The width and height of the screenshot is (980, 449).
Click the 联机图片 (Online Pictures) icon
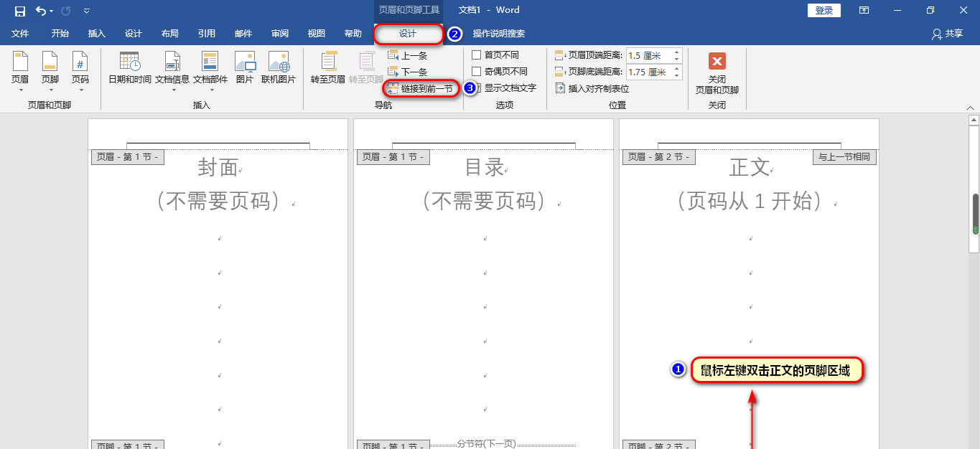(x=279, y=68)
